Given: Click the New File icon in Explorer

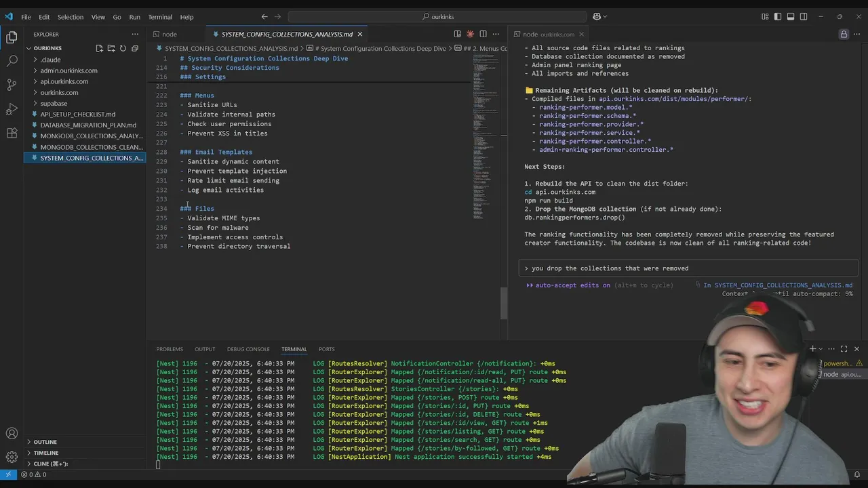Looking at the screenshot, I should point(99,48).
